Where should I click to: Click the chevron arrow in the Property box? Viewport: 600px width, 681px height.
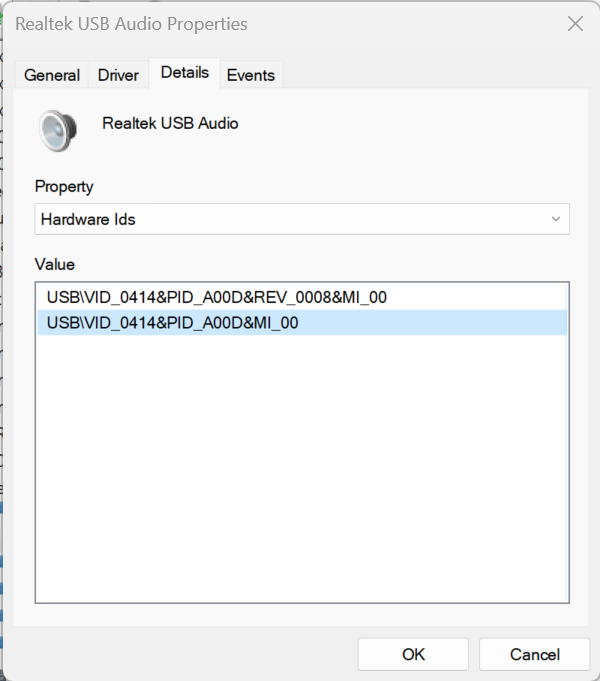pos(556,219)
